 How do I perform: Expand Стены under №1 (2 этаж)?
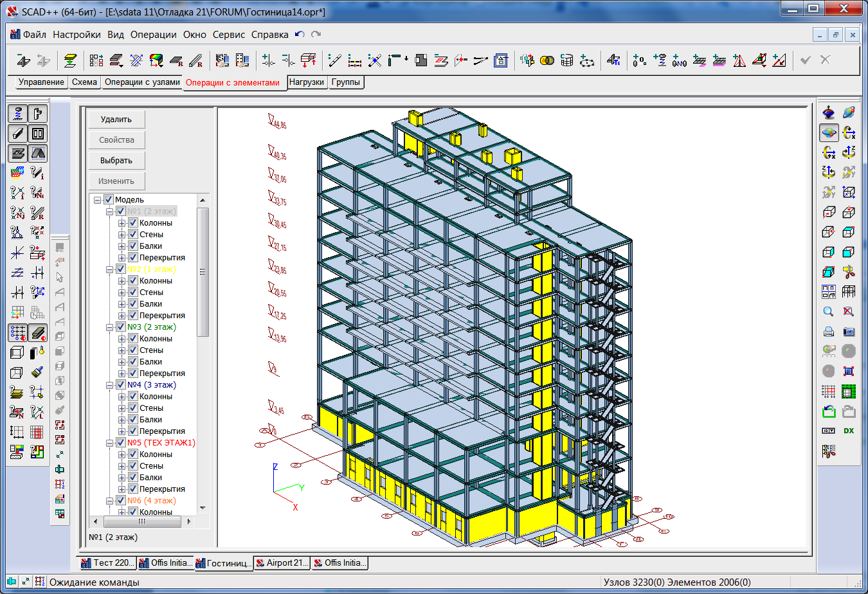click(122, 235)
